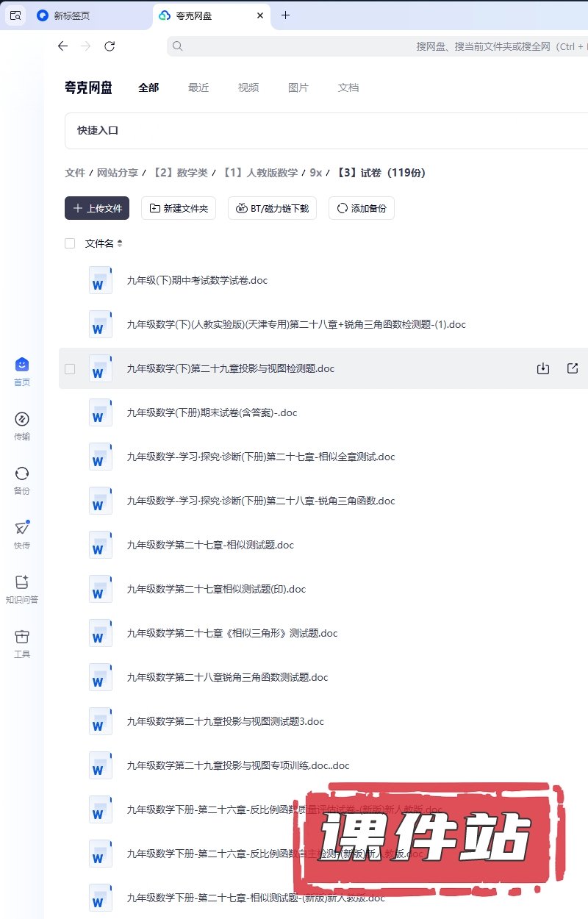Open the 文档 tab

click(x=348, y=87)
